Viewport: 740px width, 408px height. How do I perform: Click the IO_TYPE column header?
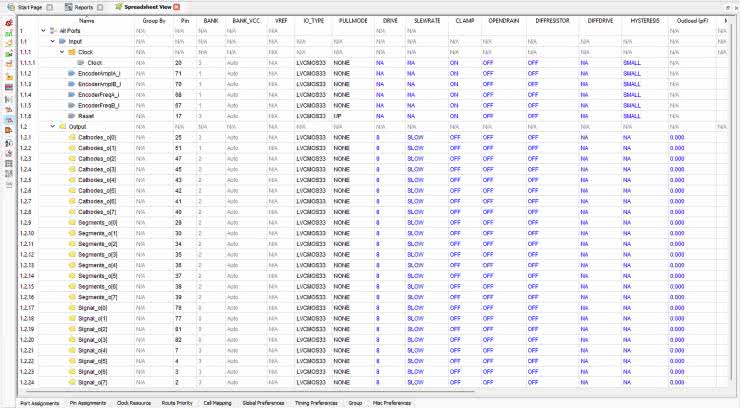tap(314, 19)
